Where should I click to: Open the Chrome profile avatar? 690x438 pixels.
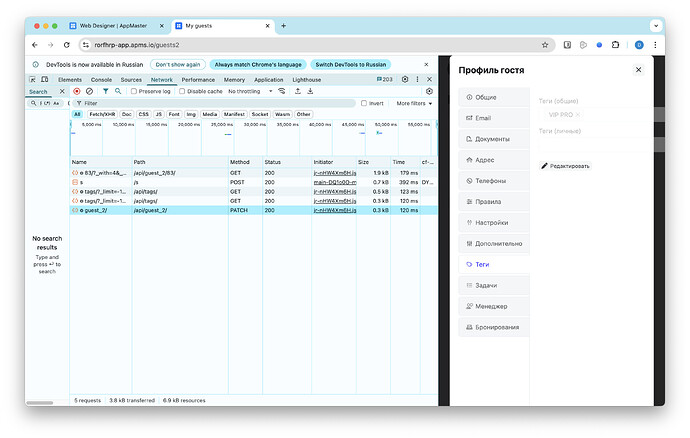coord(639,45)
